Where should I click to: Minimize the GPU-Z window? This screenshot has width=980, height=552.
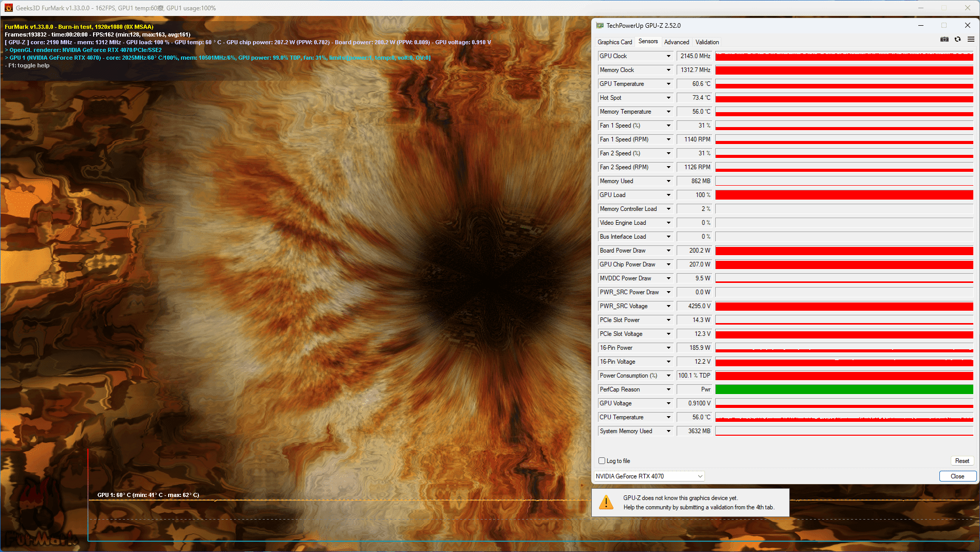tap(921, 25)
